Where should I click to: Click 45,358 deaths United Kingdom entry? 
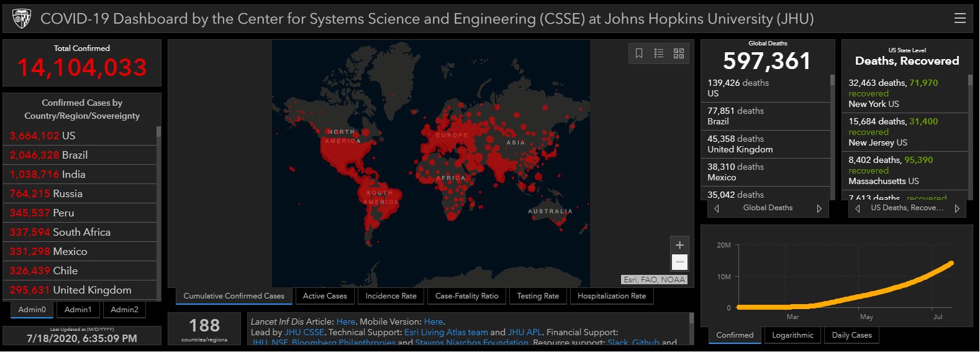click(x=766, y=144)
